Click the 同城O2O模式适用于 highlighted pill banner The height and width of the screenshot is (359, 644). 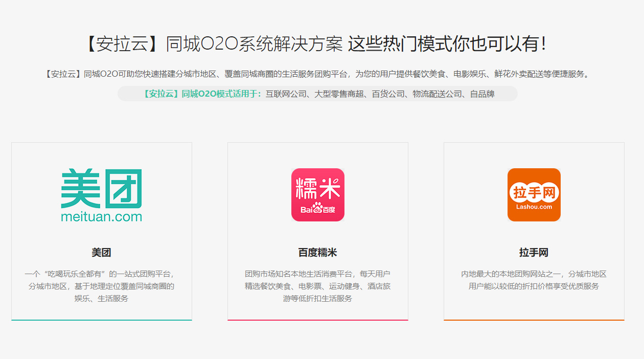[318, 94]
